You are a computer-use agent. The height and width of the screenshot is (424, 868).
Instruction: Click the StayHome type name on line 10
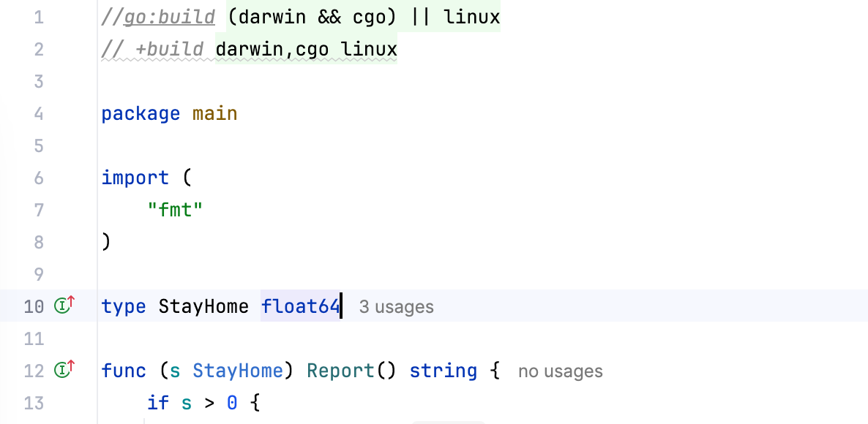[203, 306]
